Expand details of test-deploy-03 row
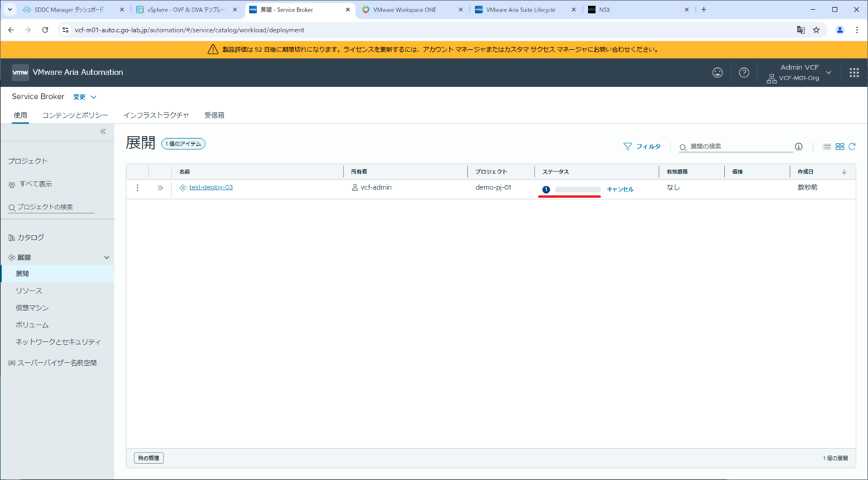The width and height of the screenshot is (868, 480). 160,188
